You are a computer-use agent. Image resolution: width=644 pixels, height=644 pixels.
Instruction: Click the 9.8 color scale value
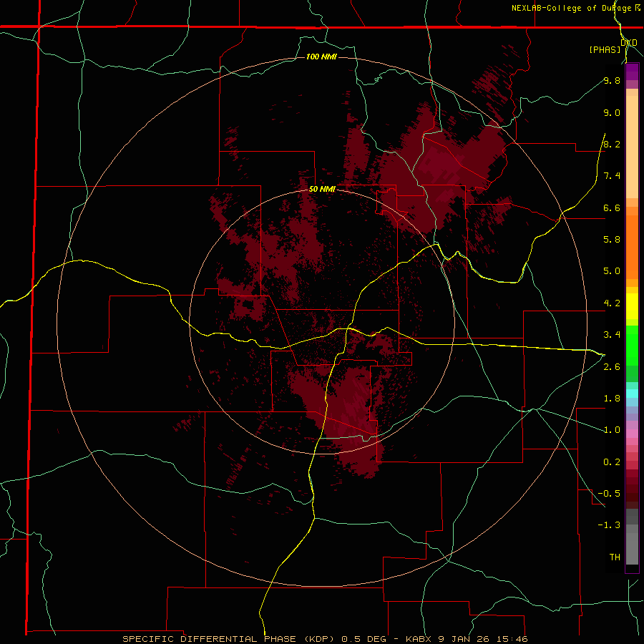click(x=612, y=80)
